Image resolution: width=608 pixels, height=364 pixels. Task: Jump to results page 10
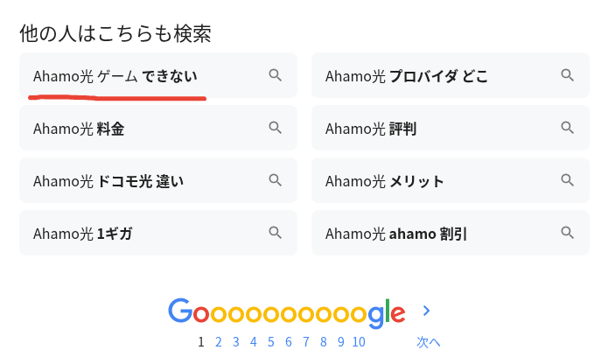360,342
